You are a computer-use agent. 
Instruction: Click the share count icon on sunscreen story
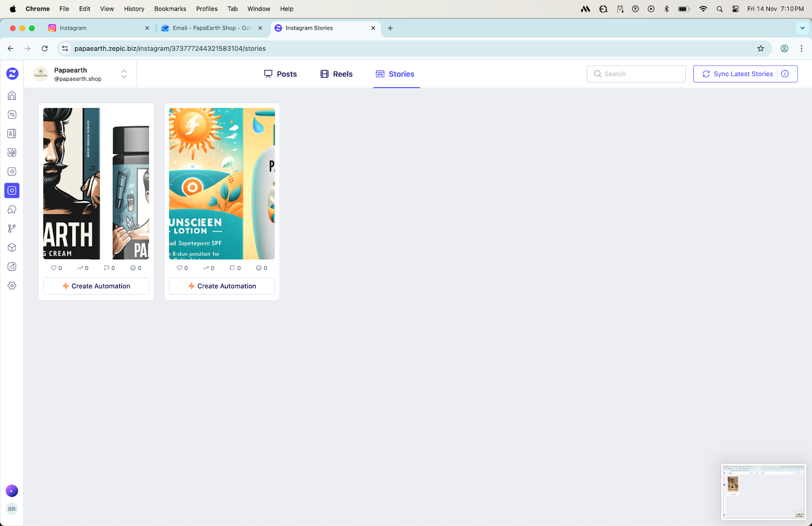click(206, 268)
